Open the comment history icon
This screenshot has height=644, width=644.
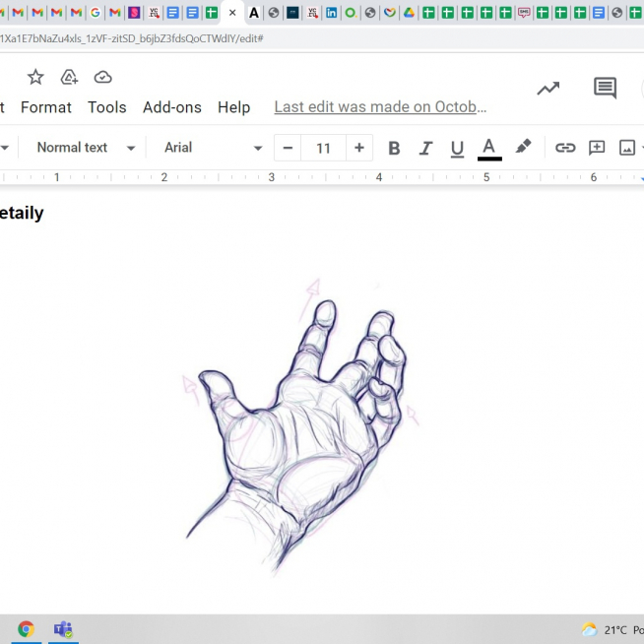[605, 89]
